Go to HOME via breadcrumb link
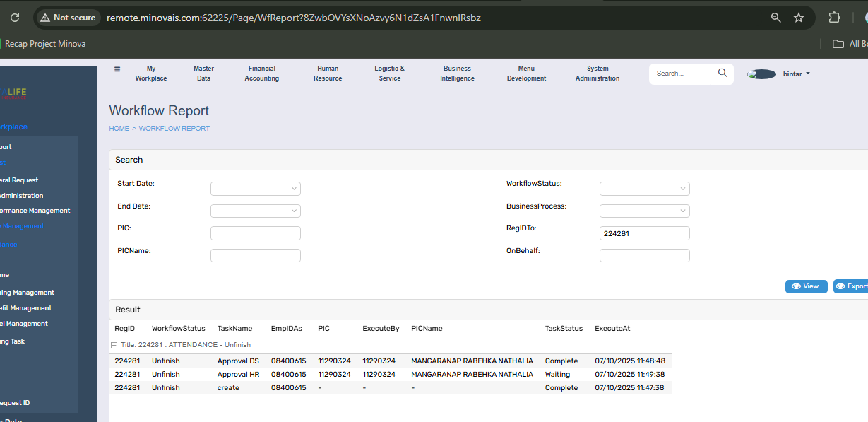Image resolution: width=868 pixels, height=422 pixels. [119, 129]
